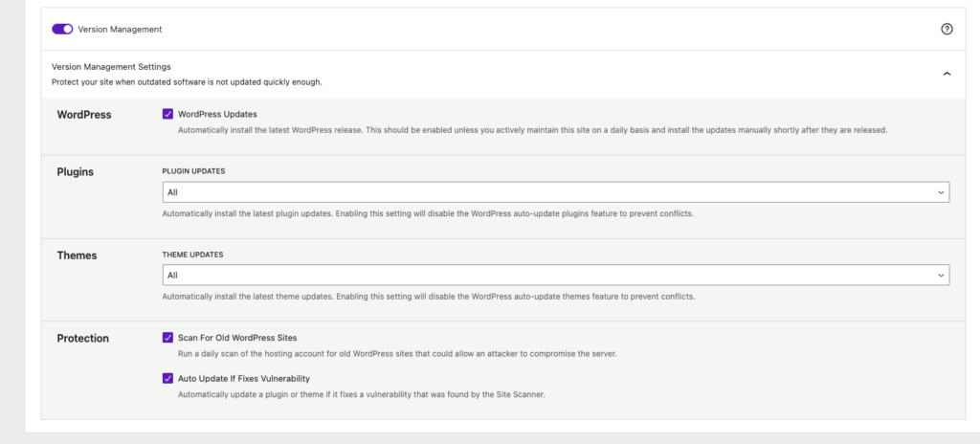Untick the Auto Update If Fixes Vulnerability checkbox
This screenshot has width=980, height=444.
pyautogui.click(x=168, y=378)
